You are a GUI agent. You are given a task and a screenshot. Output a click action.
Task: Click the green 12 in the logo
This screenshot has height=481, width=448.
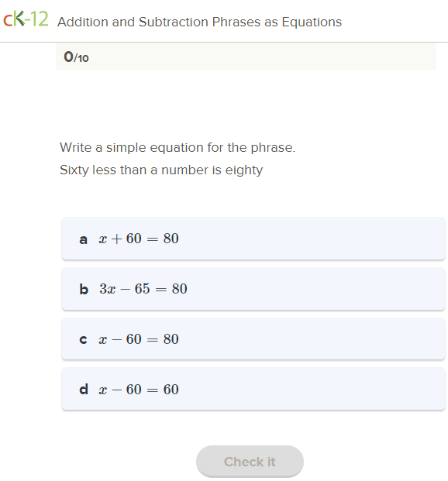coord(40,19)
